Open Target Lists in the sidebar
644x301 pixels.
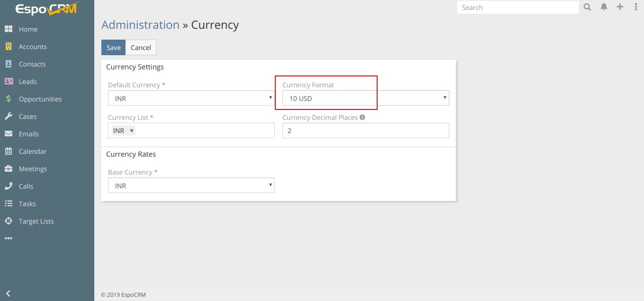pyautogui.click(x=36, y=221)
